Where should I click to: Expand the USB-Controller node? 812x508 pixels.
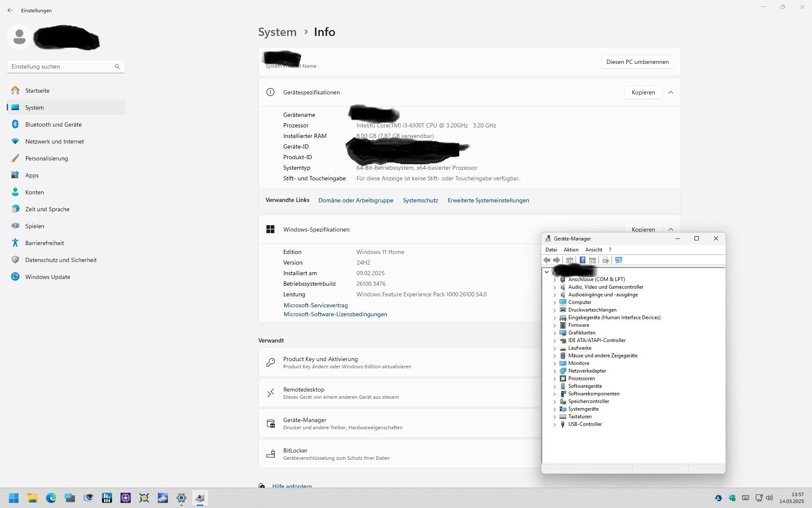click(554, 424)
